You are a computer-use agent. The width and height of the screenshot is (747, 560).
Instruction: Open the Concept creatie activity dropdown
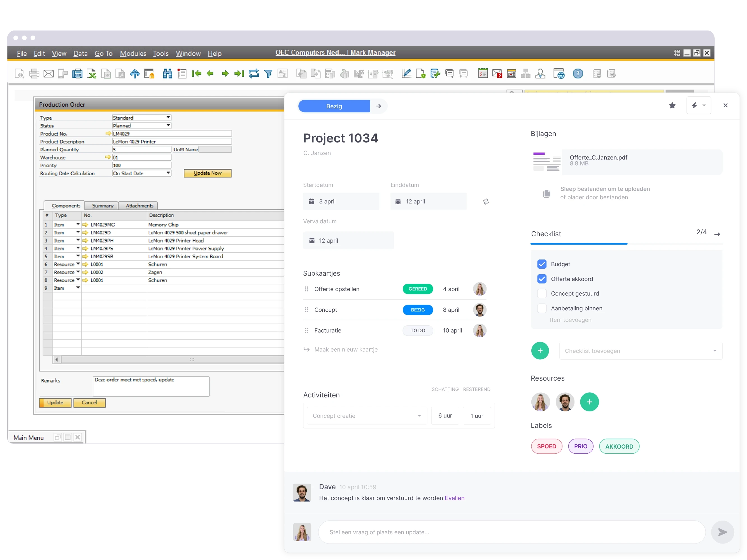[367, 415]
